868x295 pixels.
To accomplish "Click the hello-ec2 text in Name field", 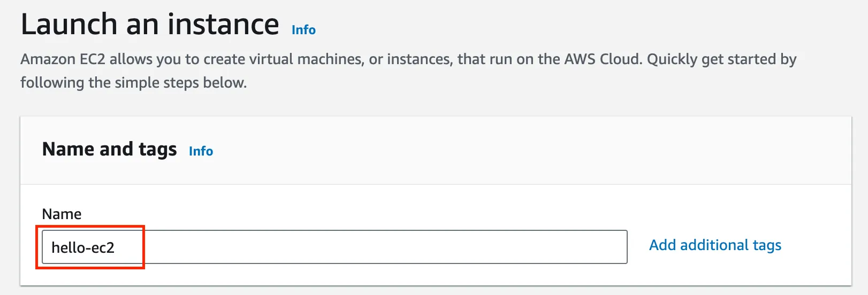I will [83, 247].
